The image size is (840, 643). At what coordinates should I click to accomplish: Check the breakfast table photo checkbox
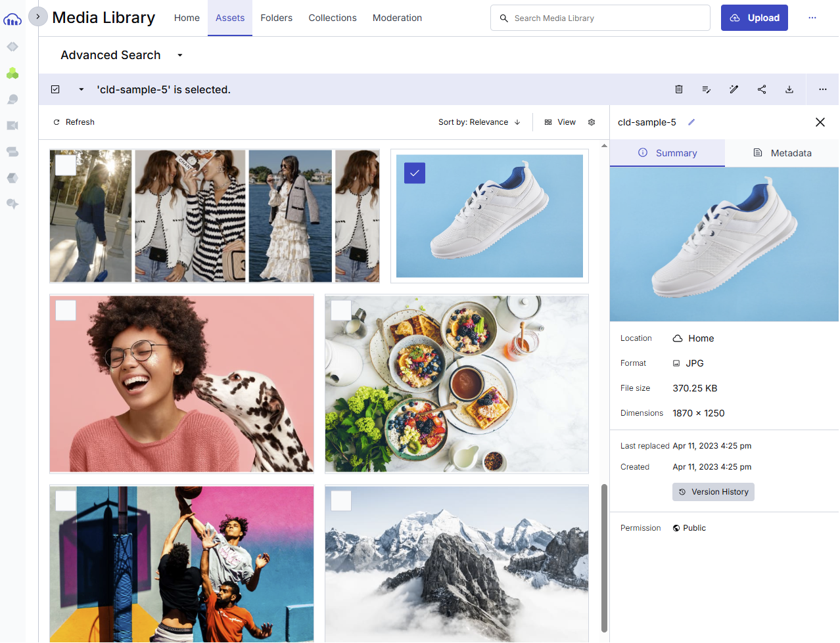(x=340, y=310)
